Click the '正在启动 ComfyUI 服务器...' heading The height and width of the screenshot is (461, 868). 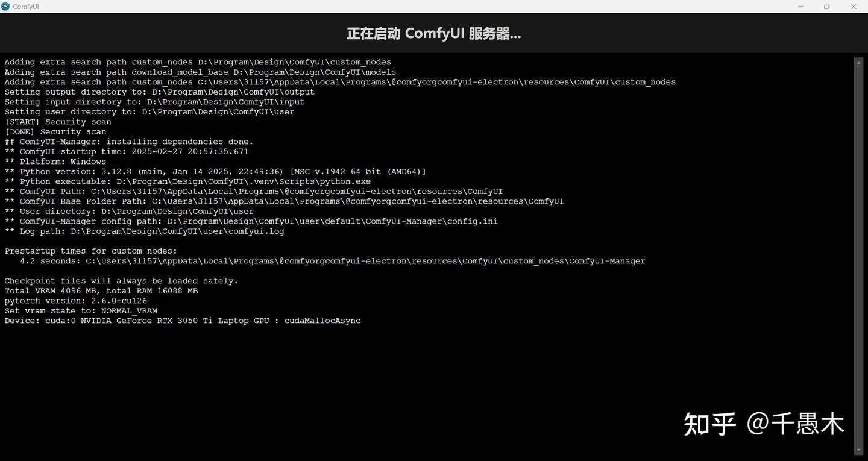click(433, 33)
